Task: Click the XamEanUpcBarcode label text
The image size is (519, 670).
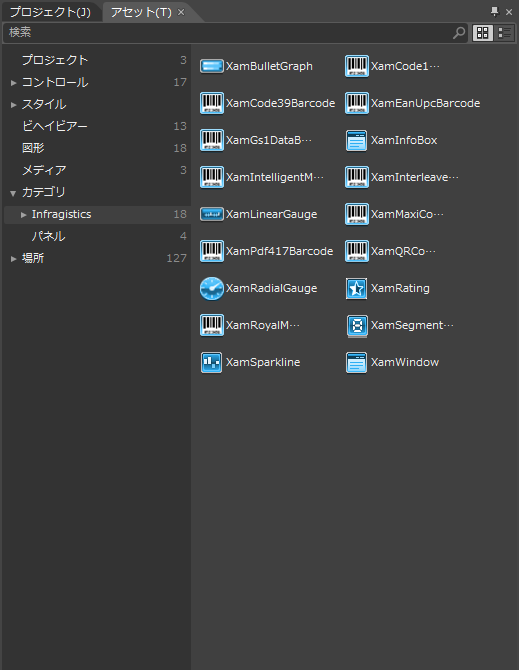Action: [425, 103]
